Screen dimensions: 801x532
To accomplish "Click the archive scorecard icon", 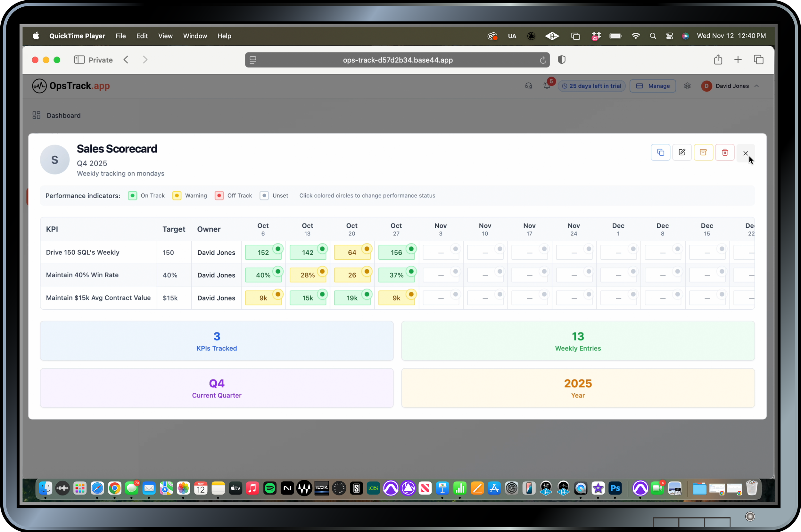I will [x=703, y=152].
